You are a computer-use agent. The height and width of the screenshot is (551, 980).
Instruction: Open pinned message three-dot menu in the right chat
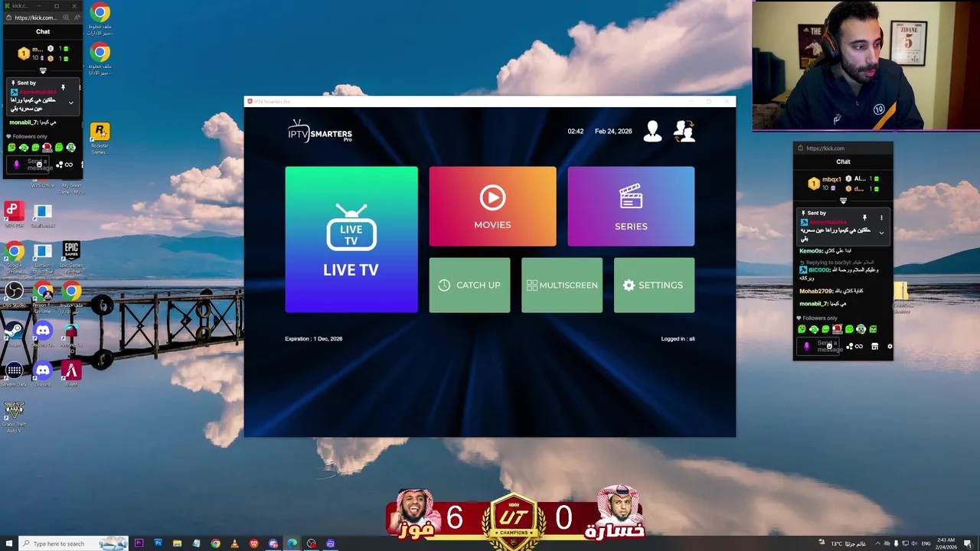click(x=881, y=218)
